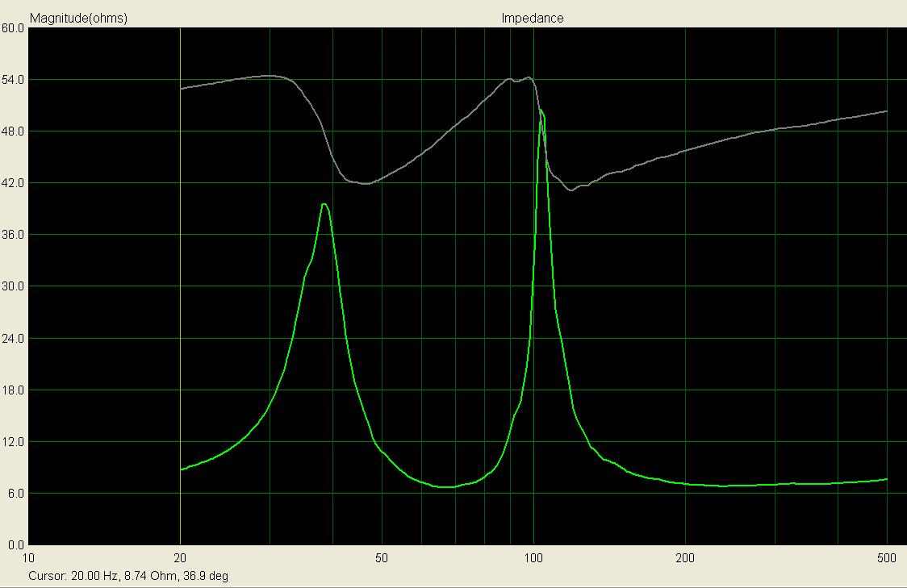Click the '54.0' y-axis value
The image size is (907, 588).
13,80
